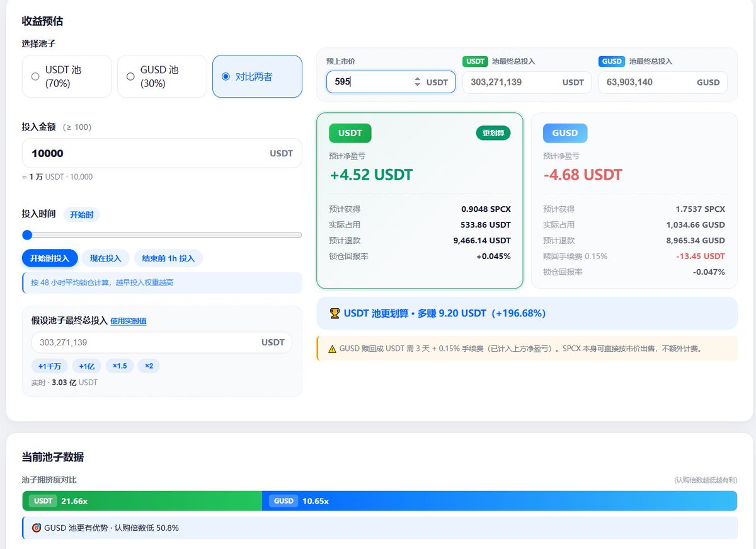
Task: Click the green USDT 21.66x crowding bar
Action: click(x=142, y=501)
